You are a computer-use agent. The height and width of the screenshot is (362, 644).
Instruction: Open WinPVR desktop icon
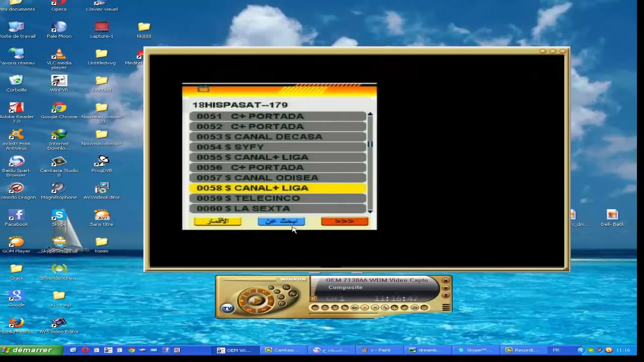pos(59,83)
